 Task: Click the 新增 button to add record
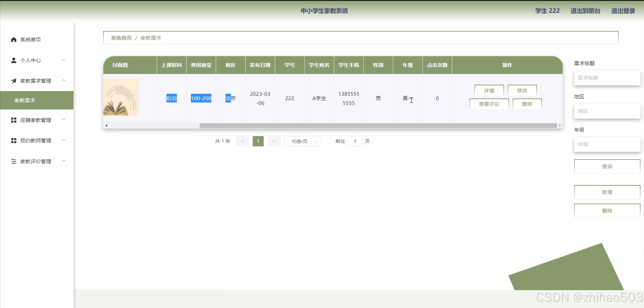click(x=607, y=192)
